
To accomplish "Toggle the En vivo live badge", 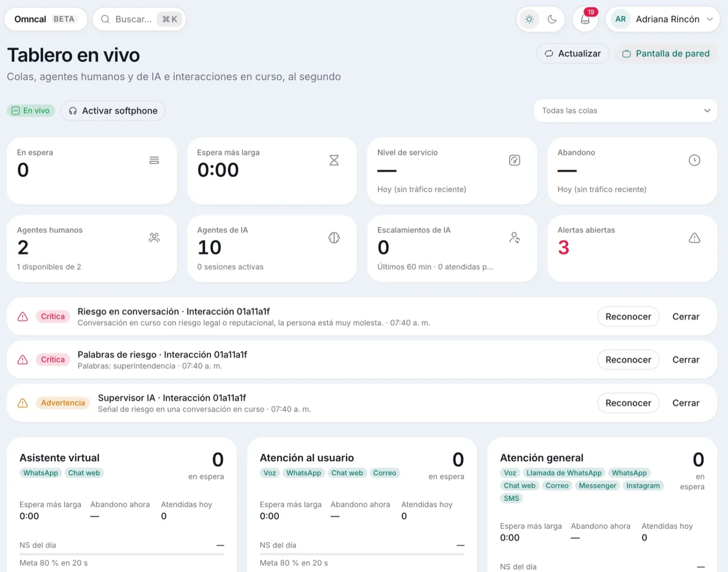I will pyautogui.click(x=30, y=110).
